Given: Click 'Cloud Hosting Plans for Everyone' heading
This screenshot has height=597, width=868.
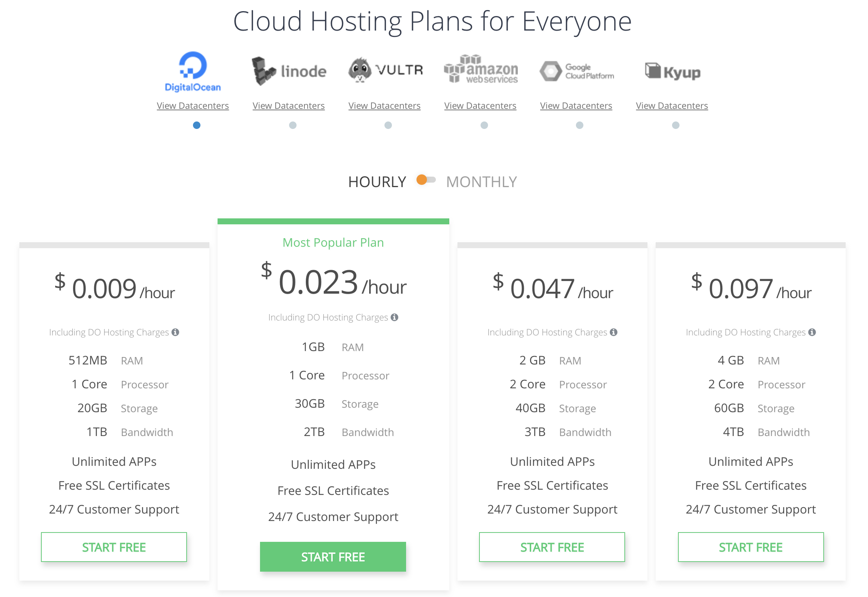Looking at the screenshot, I should (x=433, y=22).
